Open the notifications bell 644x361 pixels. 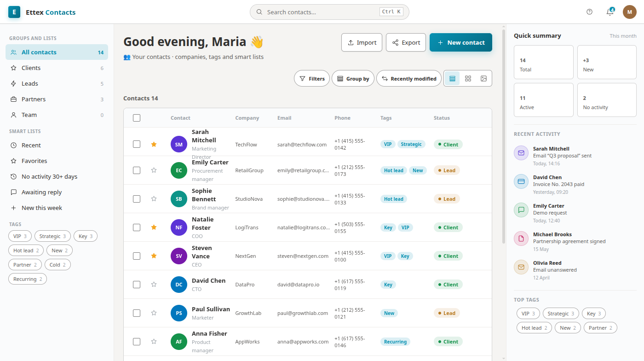tap(610, 12)
